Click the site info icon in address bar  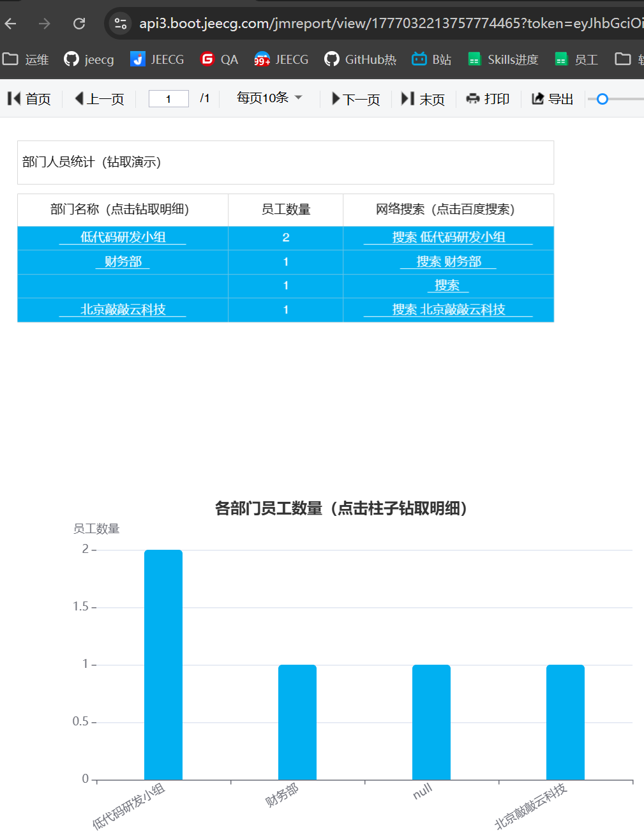(x=120, y=23)
